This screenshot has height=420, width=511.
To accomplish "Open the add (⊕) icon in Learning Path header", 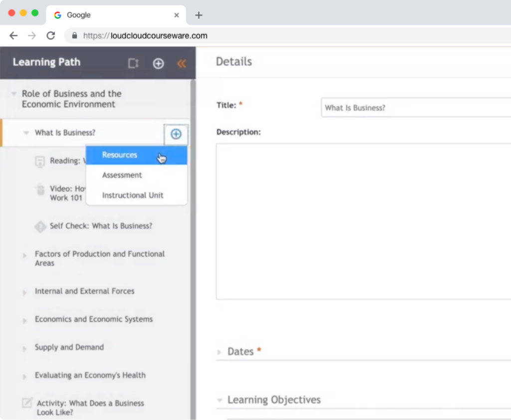I will pyautogui.click(x=158, y=63).
